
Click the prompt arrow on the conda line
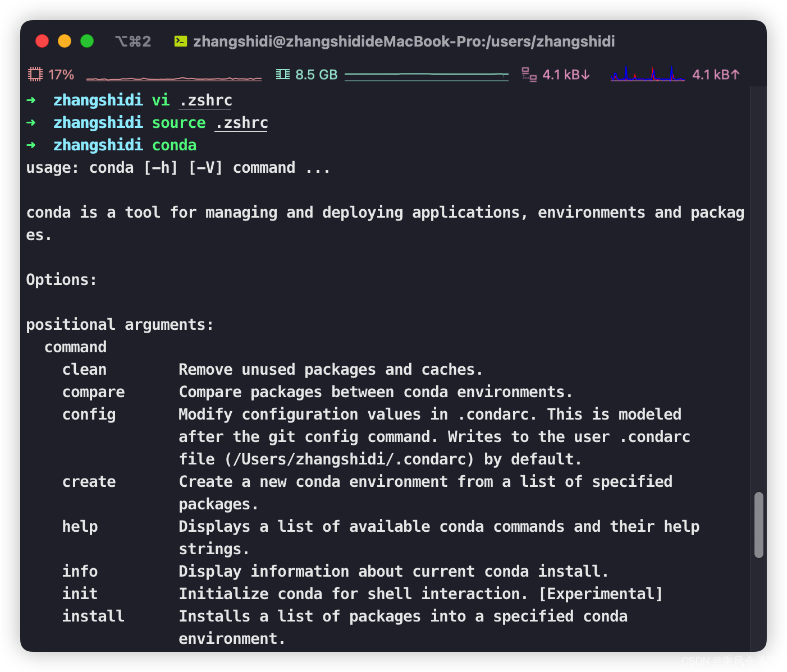click(x=31, y=145)
